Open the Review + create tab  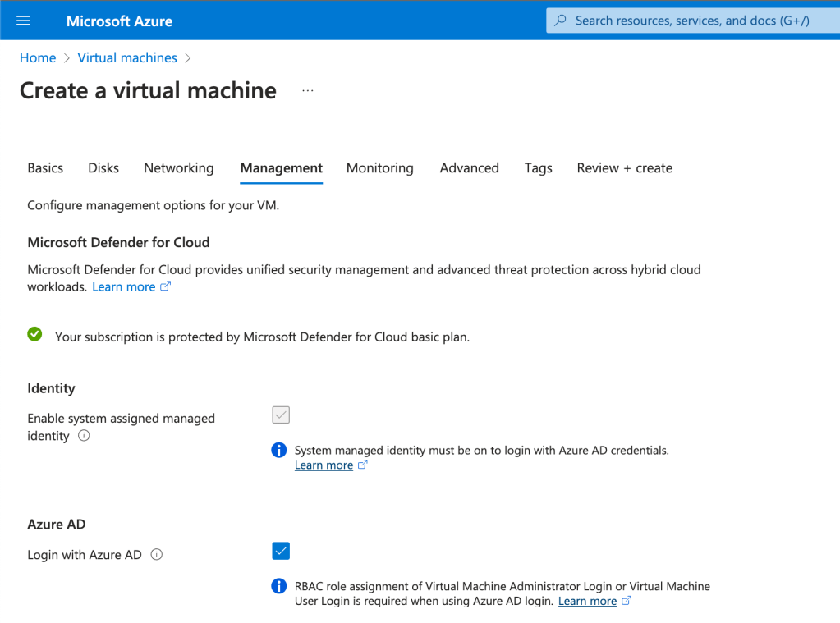click(624, 167)
